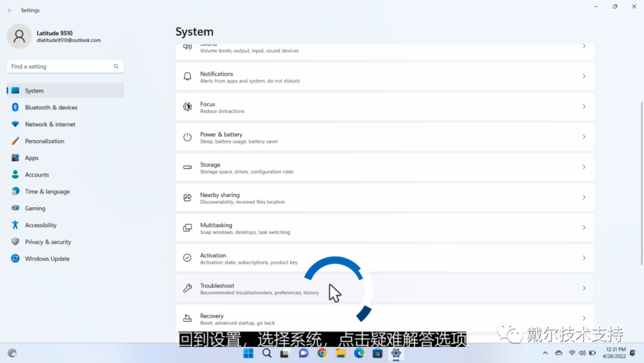Show hidden tray icons chevron
The image size is (644, 363).
click(x=545, y=353)
